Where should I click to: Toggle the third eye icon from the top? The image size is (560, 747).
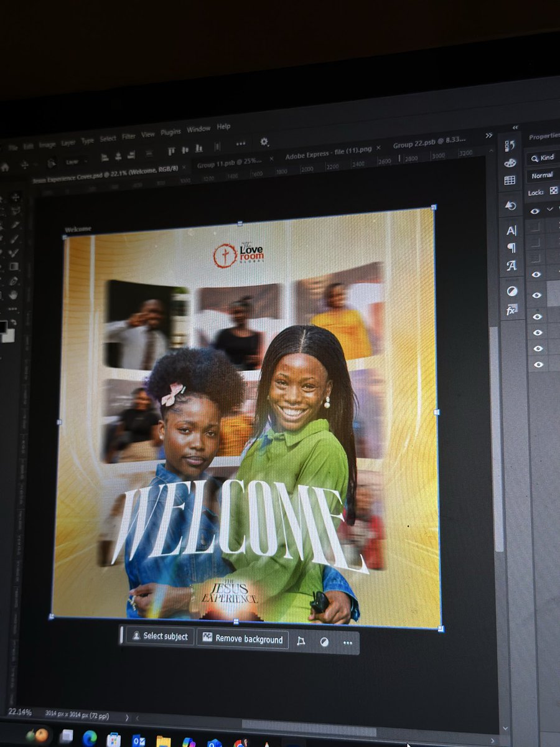click(537, 295)
